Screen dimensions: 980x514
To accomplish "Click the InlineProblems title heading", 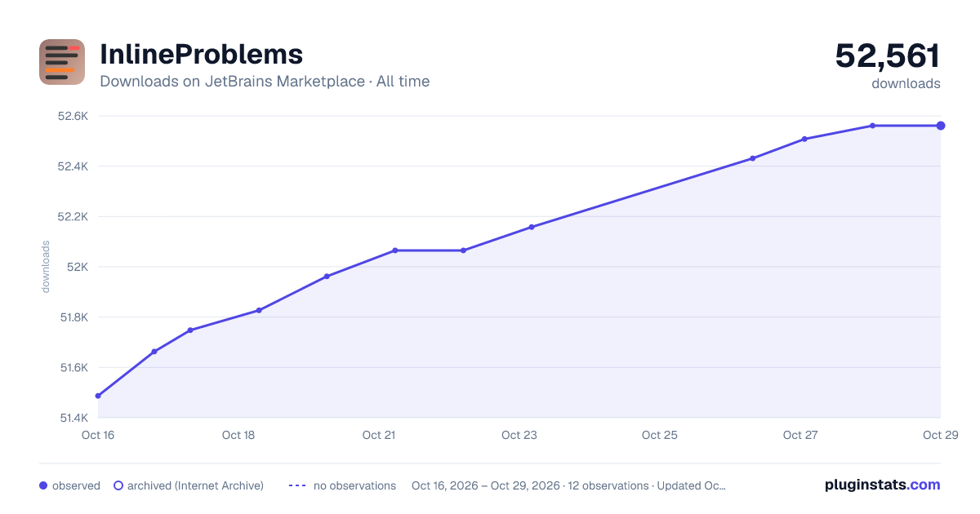I will click(202, 54).
